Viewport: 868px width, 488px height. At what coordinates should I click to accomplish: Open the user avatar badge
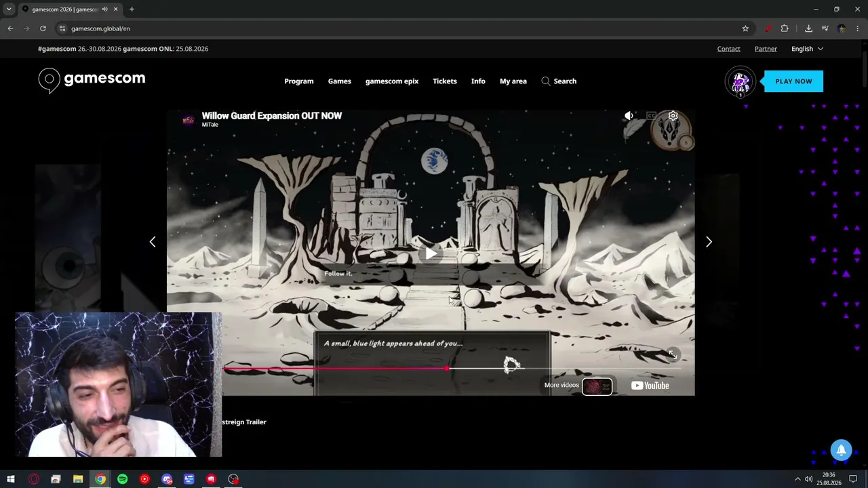[x=741, y=82]
